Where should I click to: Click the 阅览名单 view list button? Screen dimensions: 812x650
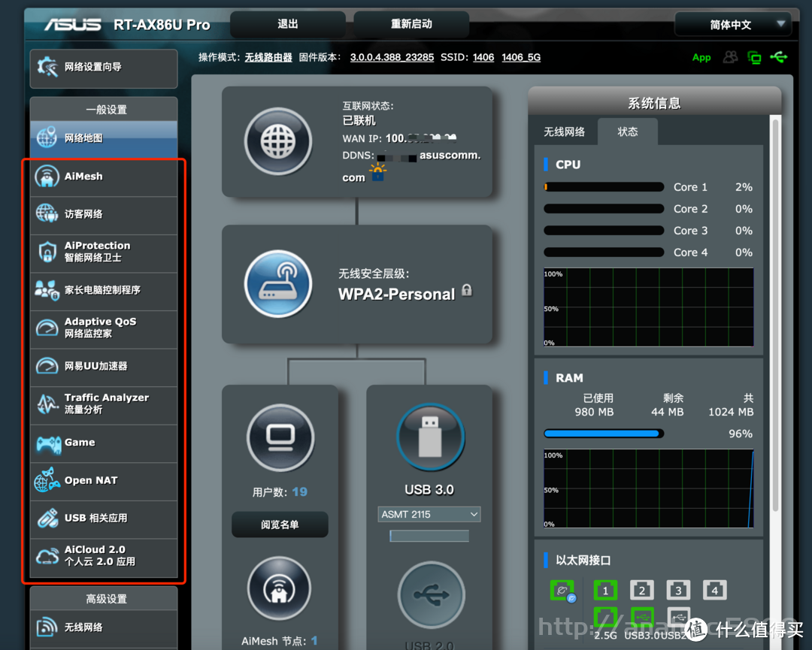tap(280, 525)
